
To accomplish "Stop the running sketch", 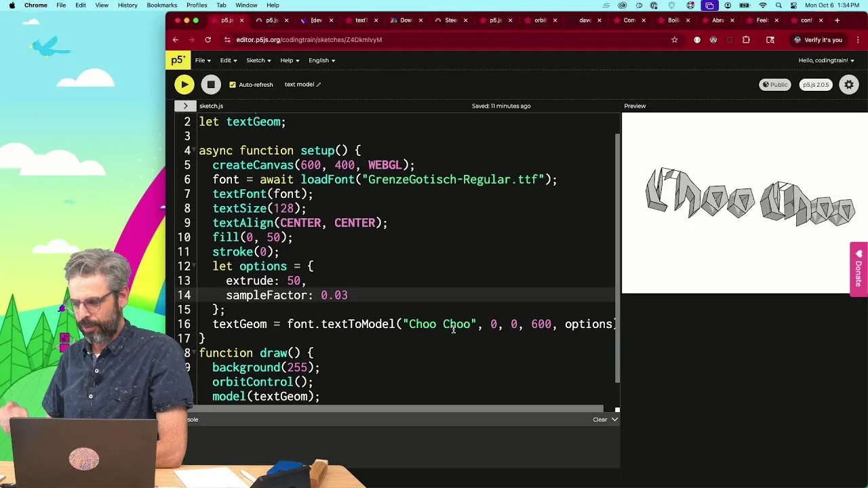I will pyautogui.click(x=211, y=85).
